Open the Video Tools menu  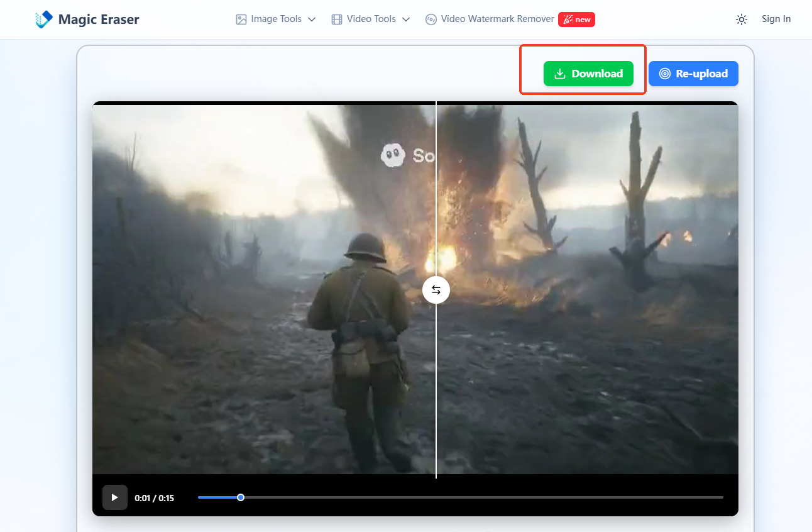click(x=371, y=19)
